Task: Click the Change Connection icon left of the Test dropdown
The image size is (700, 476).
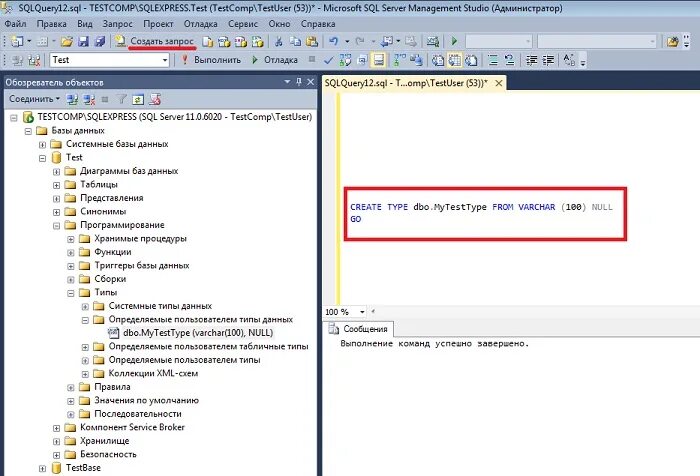Action: 34,60
